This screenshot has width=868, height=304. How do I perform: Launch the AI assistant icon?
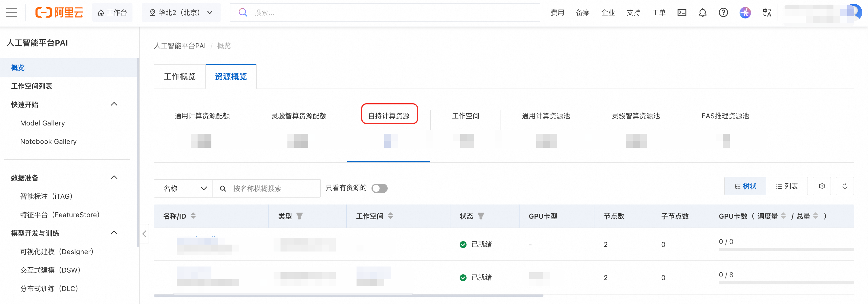pos(745,12)
